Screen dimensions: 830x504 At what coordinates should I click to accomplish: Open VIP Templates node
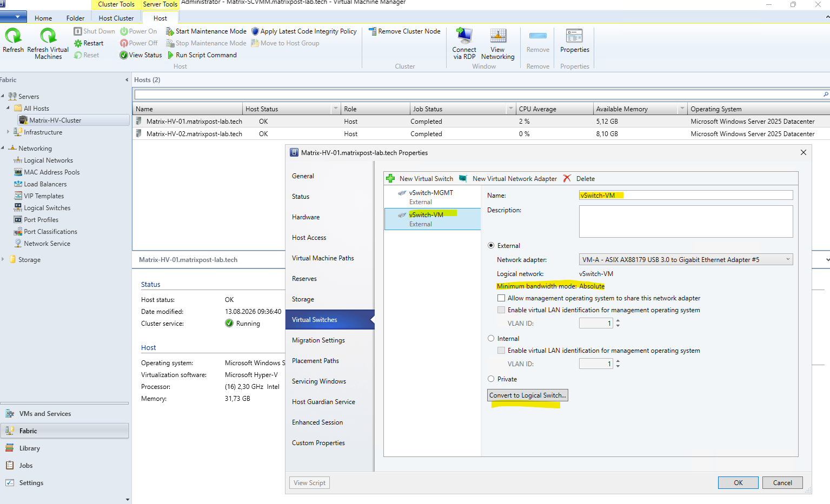pos(44,196)
